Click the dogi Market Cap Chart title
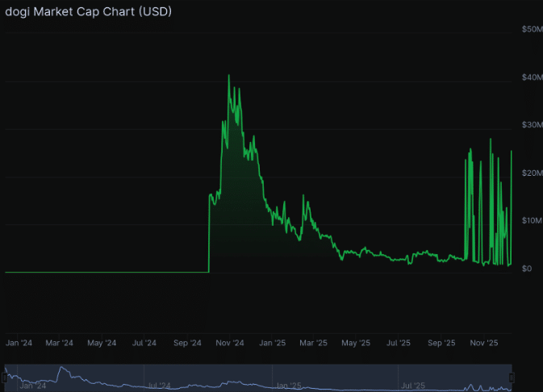Screen dimensions: 543x392 click(88, 11)
